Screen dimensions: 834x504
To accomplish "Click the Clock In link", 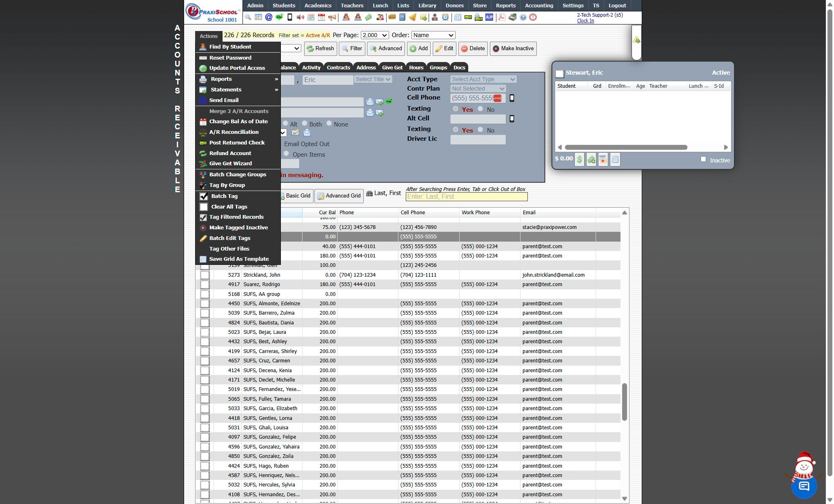I will click(585, 21).
